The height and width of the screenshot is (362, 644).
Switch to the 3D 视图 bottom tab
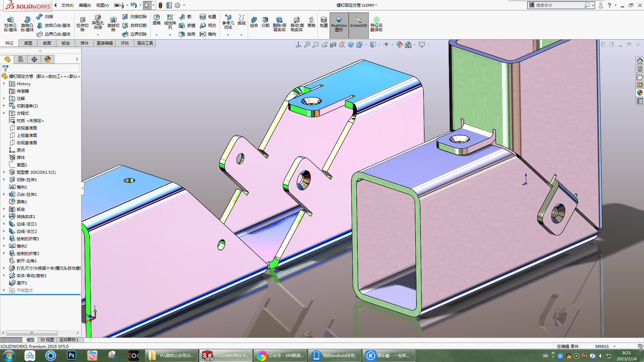click(x=47, y=340)
